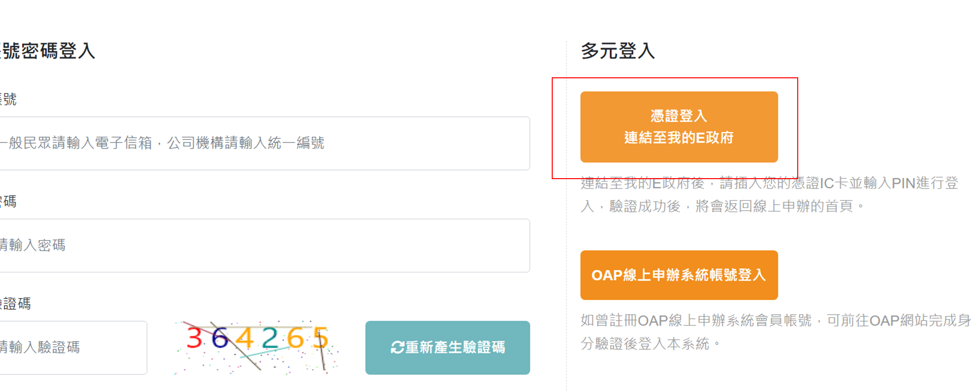The width and height of the screenshot is (980, 392).
Task: Click the teal digit 2 in captcha
Action: [x=269, y=338]
